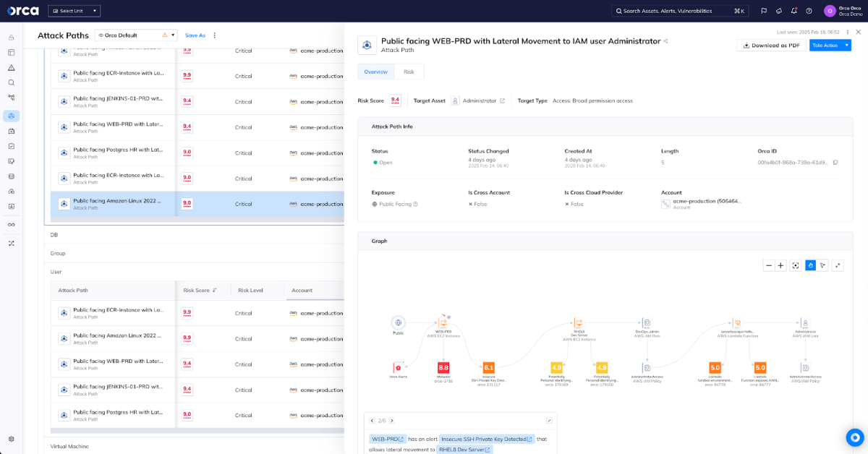Open compliance checklist icon in sidebar
868x454 pixels.
click(x=12, y=146)
